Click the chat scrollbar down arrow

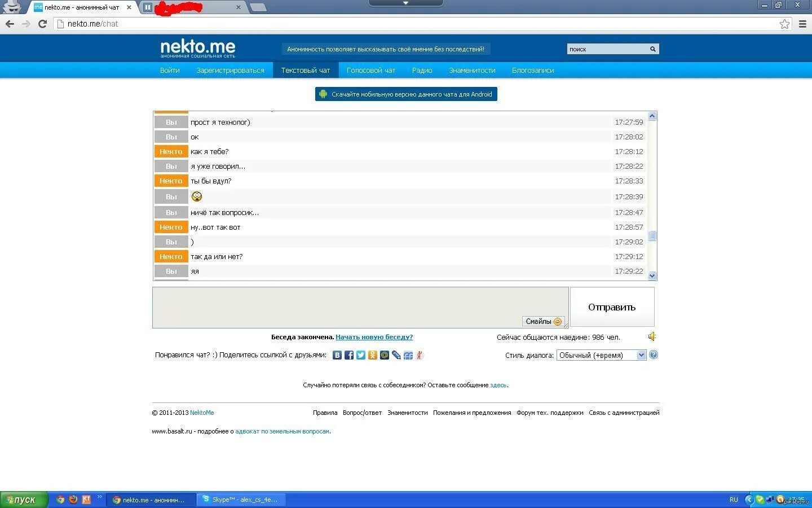(x=652, y=276)
